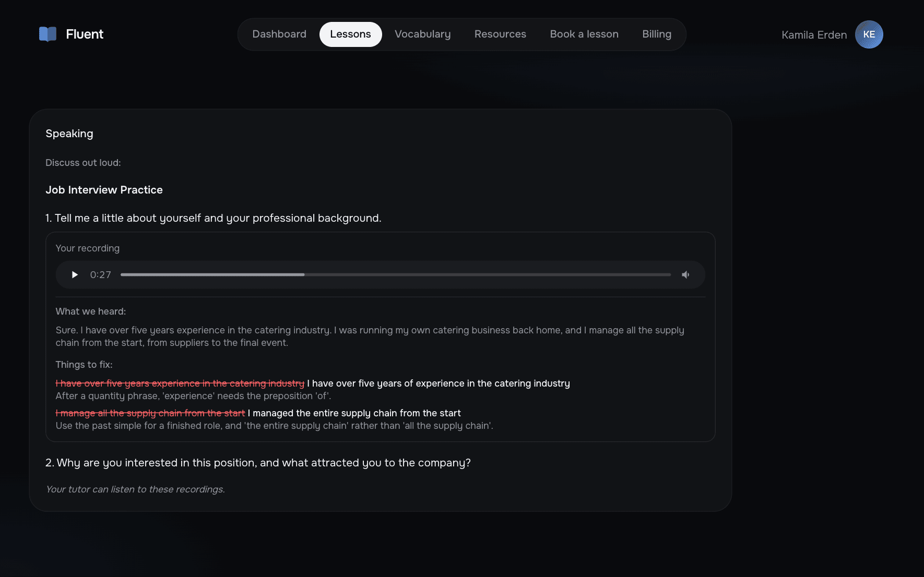The height and width of the screenshot is (577, 924).
Task: Click the corrected 'five years of experience' sentence
Action: click(x=439, y=383)
